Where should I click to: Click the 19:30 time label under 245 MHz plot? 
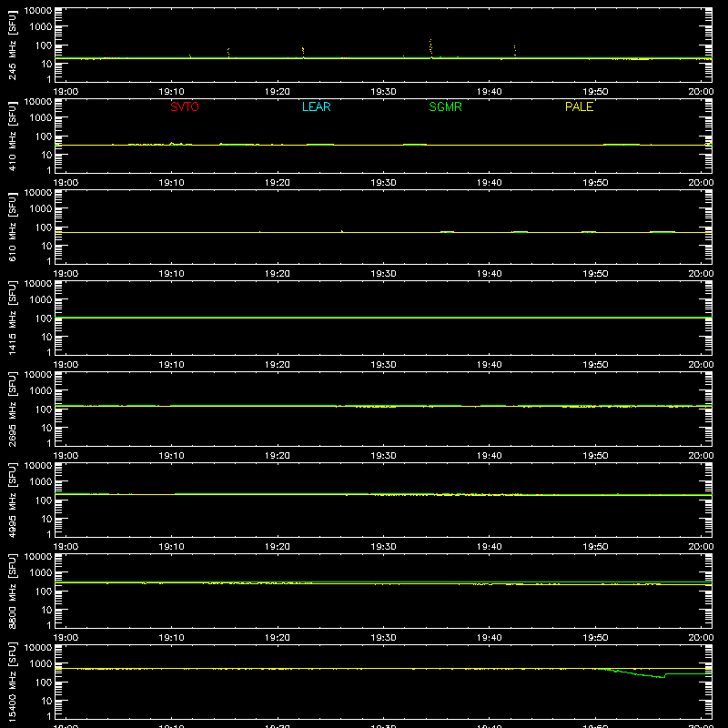tap(383, 92)
